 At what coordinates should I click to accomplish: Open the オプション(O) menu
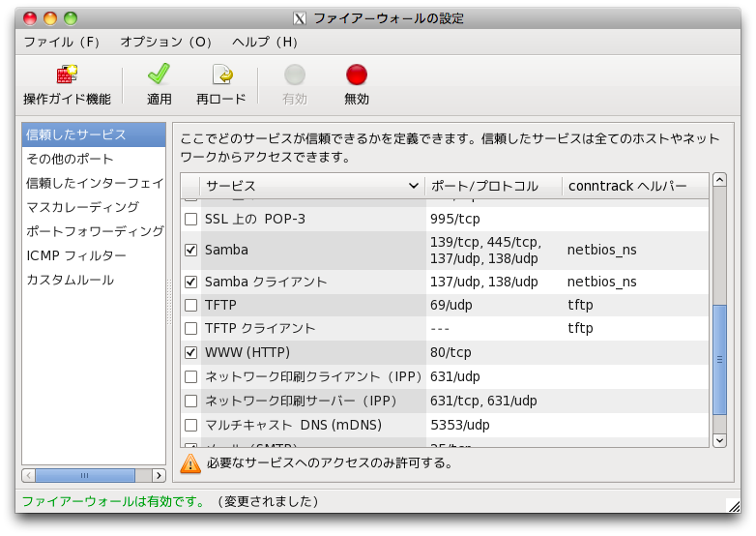[x=166, y=43]
